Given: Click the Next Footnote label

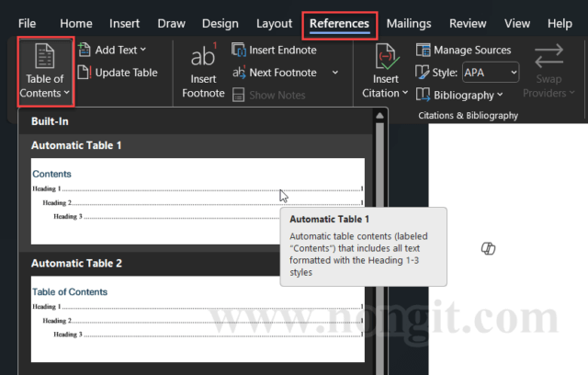Looking at the screenshot, I should 283,73.
